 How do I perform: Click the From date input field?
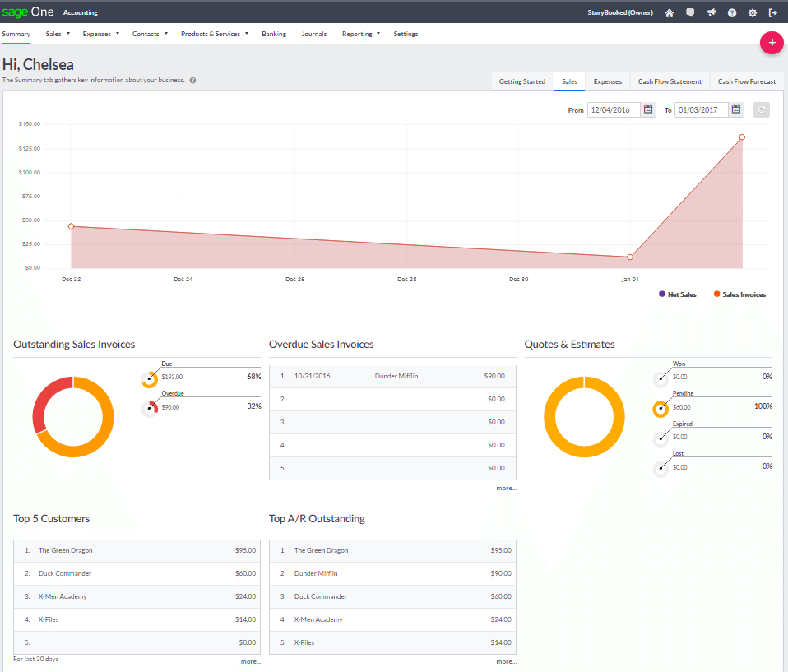pyautogui.click(x=614, y=109)
